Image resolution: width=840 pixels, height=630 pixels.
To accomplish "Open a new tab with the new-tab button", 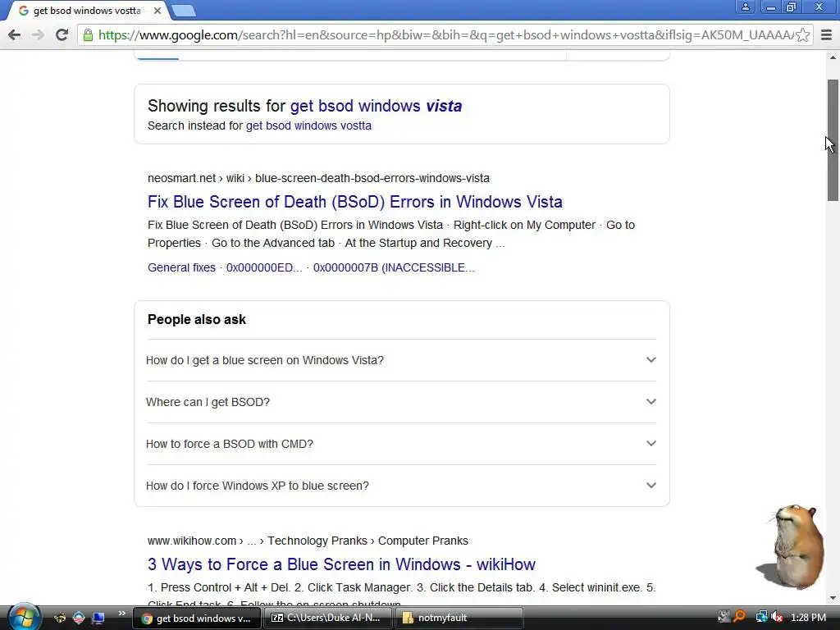I will (x=184, y=11).
